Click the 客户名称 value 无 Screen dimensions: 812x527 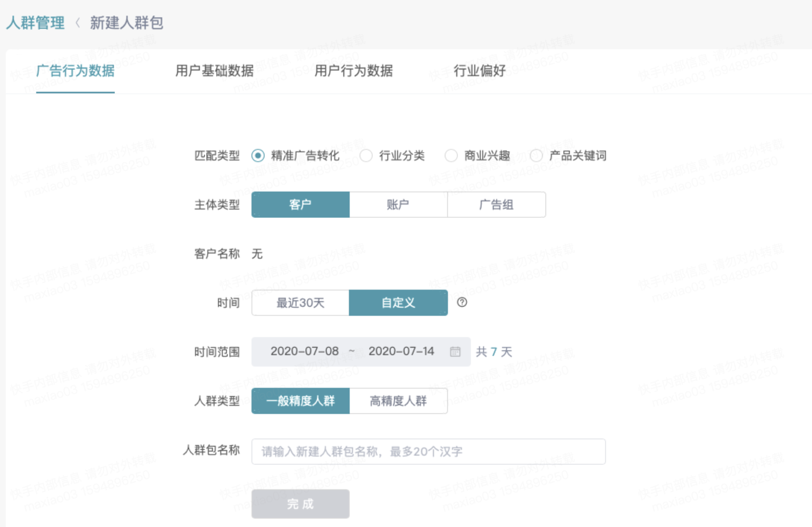pyautogui.click(x=257, y=254)
